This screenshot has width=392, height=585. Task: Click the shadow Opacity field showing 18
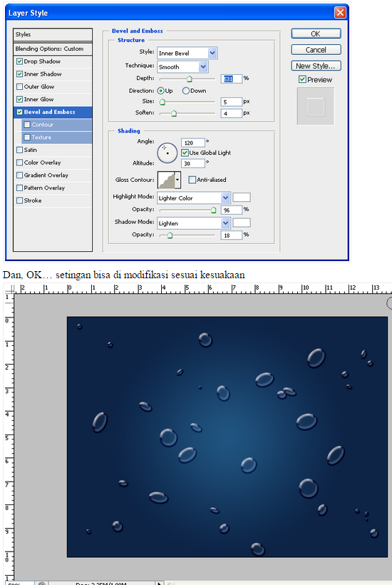point(232,235)
